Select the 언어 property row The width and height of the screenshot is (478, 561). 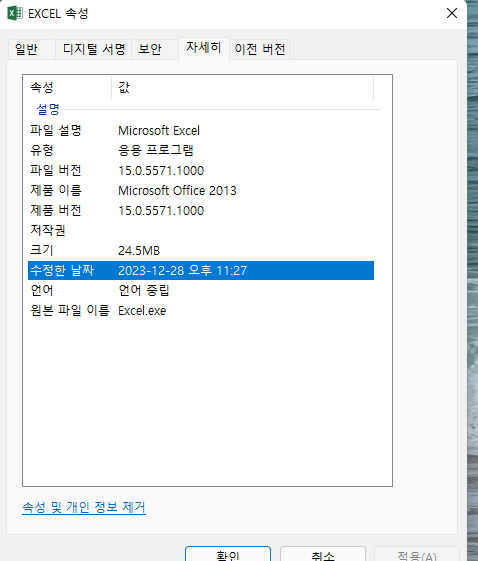point(201,291)
